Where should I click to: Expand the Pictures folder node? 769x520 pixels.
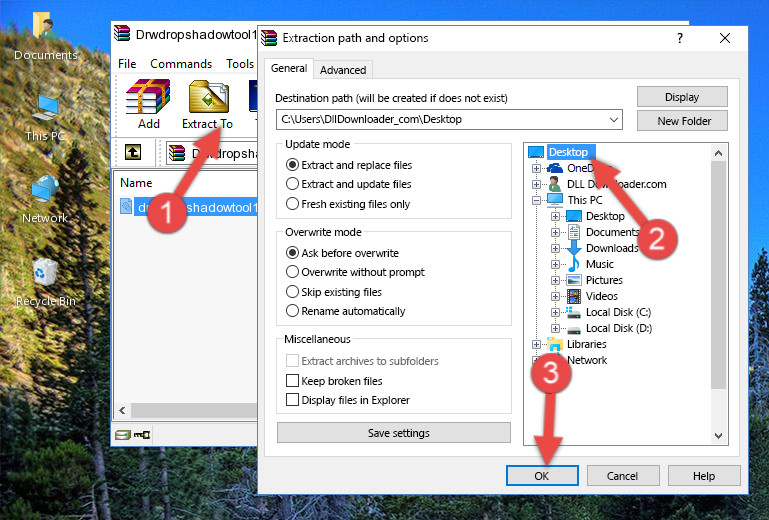[555, 281]
